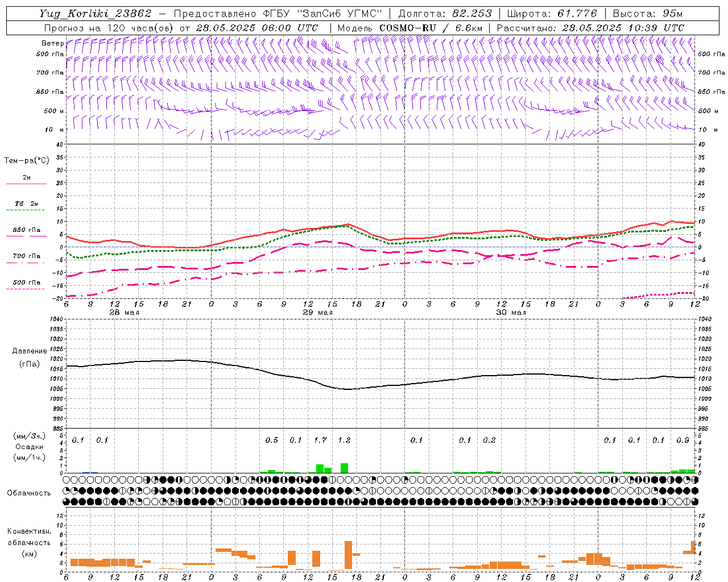Click the red solid line sample under 2м legend

26,184
